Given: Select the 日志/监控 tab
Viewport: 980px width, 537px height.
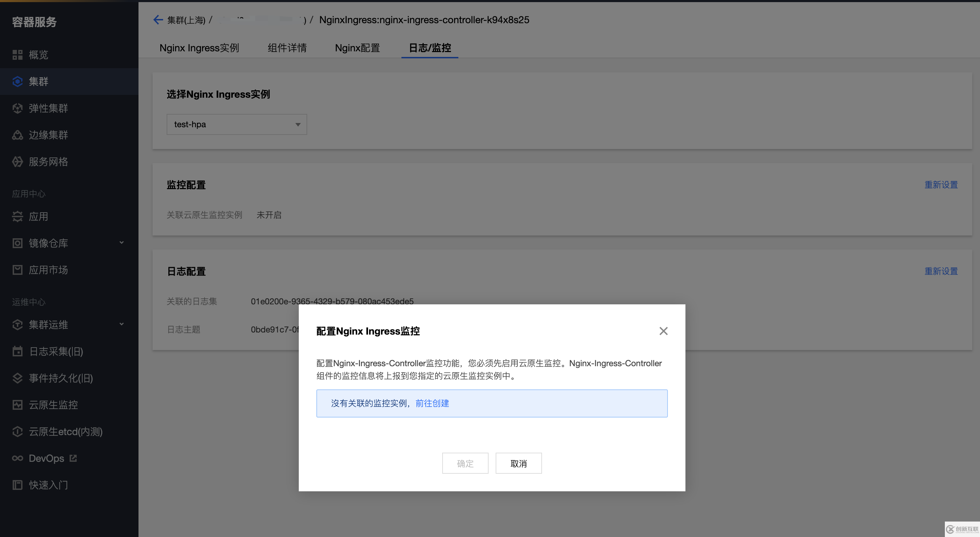Looking at the screenshot, I should 430,48.
